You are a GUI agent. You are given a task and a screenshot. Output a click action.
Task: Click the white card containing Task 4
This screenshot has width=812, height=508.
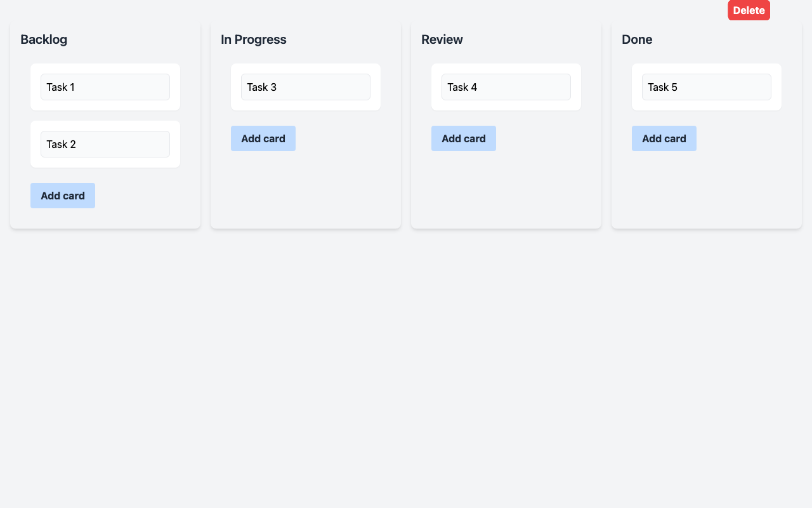coord(506,107)
